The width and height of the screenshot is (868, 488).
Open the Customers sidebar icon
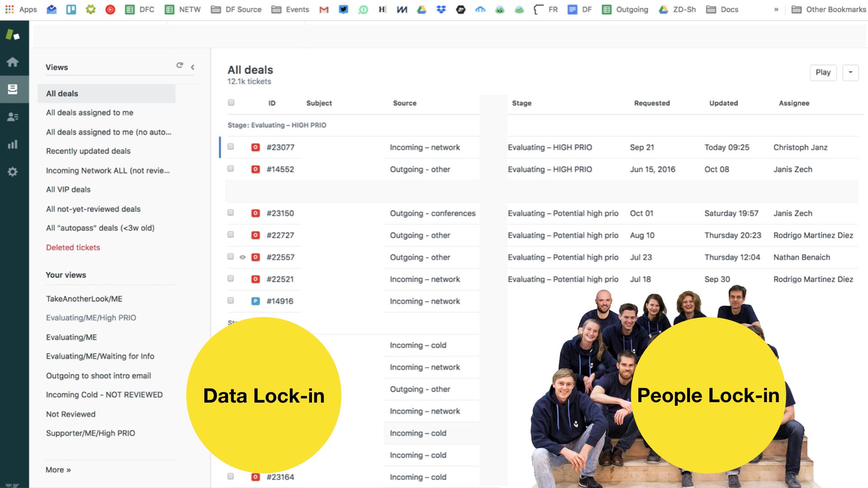[x=13, y=117]
